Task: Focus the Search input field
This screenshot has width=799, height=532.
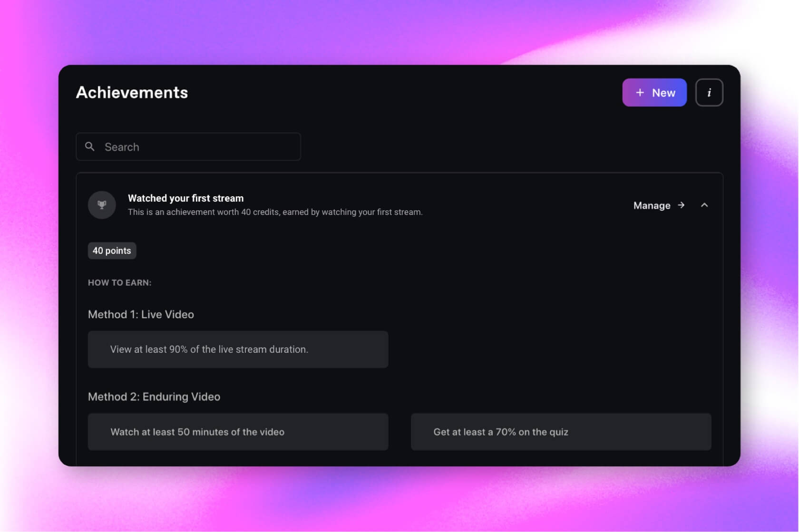Action: point(188,146)
